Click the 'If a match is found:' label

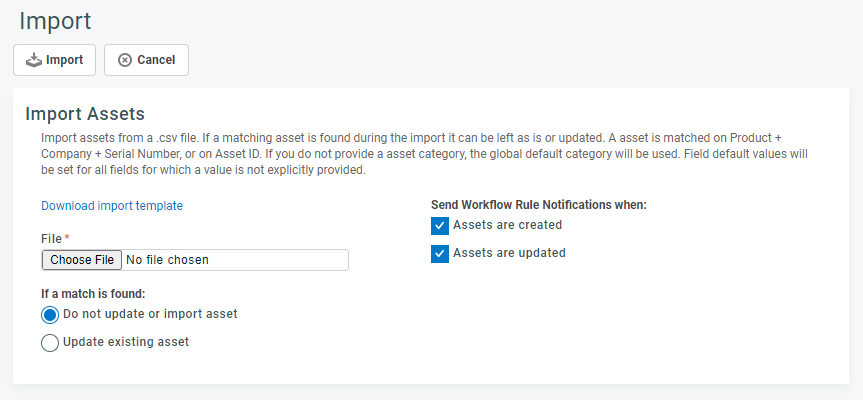(93, 294)
